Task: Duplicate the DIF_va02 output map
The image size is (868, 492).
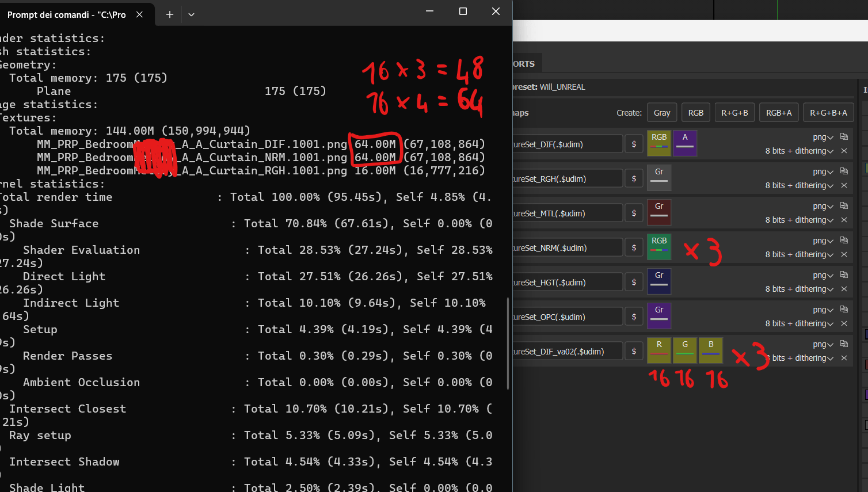Action: pyautogui.click(x=844, y=344)
